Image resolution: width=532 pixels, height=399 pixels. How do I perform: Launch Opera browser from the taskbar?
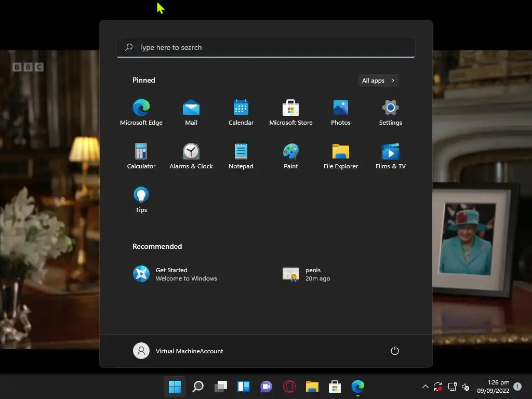pos(289,387)
